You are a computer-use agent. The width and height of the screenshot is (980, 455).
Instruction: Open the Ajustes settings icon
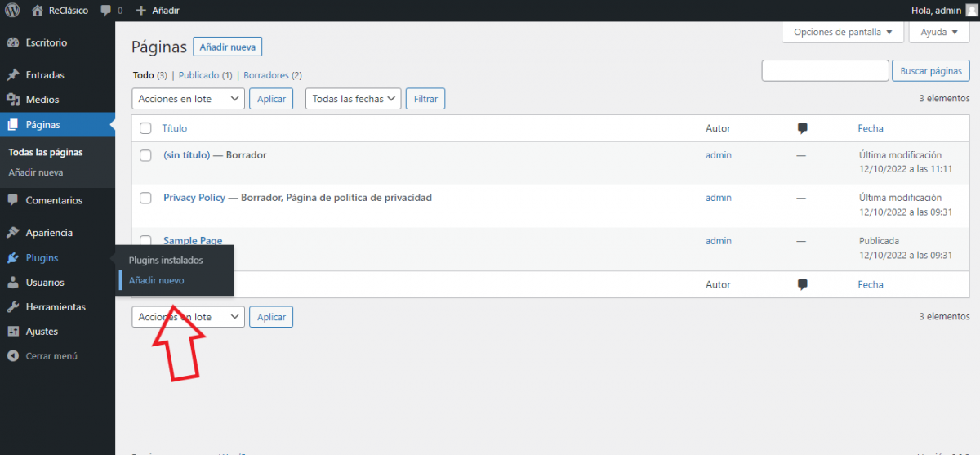pyautogui.click(x=12, y=332)
